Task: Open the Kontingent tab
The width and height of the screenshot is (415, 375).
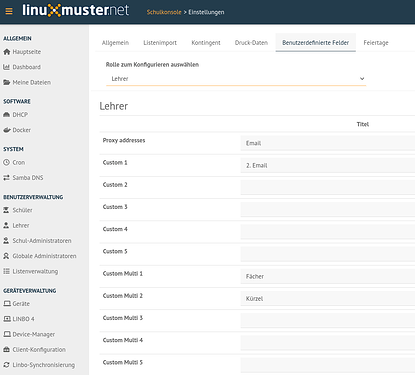Action: click(206, 43)
